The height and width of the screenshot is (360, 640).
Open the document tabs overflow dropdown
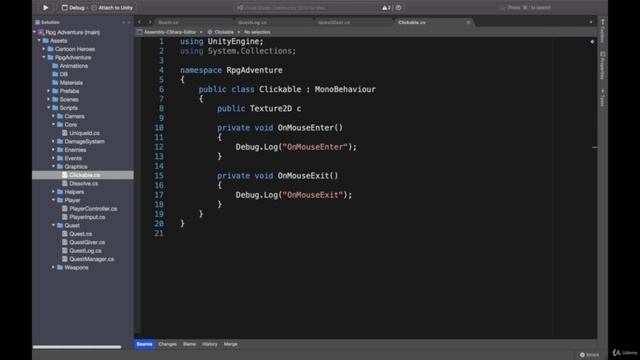pyautogui.click(x=591, y=22)
